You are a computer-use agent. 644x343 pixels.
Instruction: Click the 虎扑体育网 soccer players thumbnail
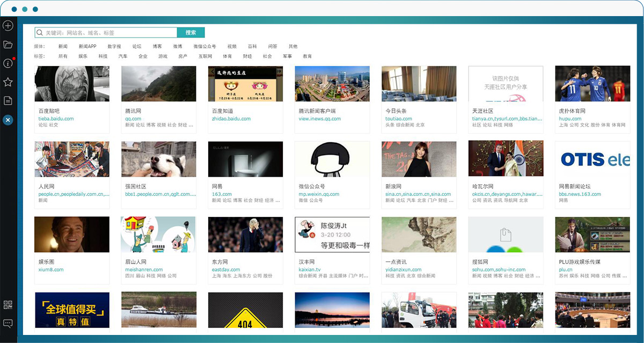click(592, 84)
